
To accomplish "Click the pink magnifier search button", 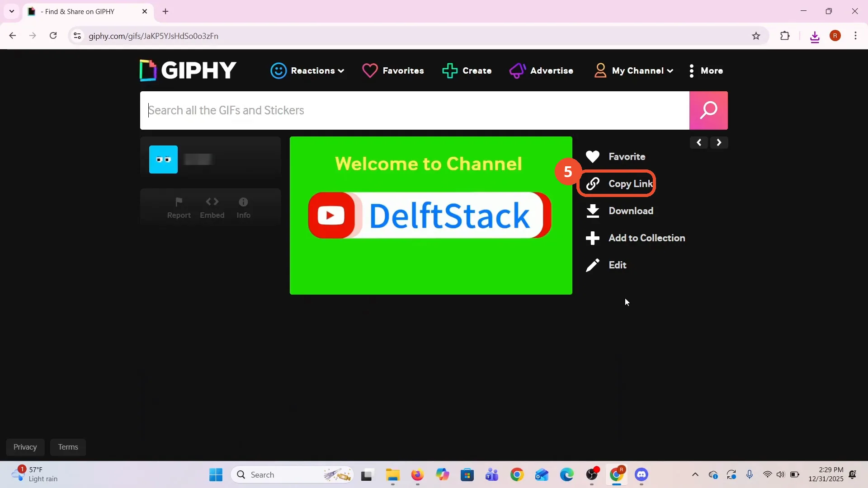I will pyautogui.click(x=708, y=110).
